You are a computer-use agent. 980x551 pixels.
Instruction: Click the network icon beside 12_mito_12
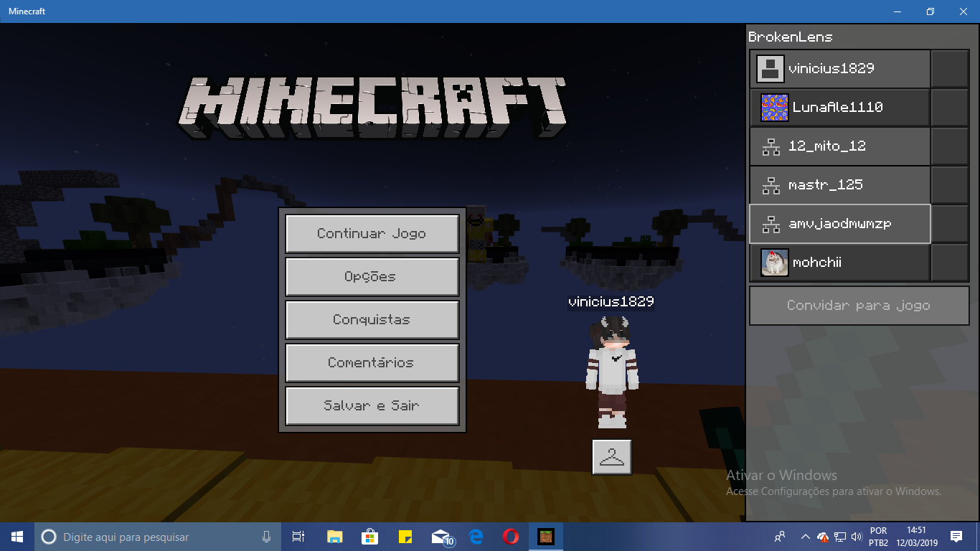[771, 146]
